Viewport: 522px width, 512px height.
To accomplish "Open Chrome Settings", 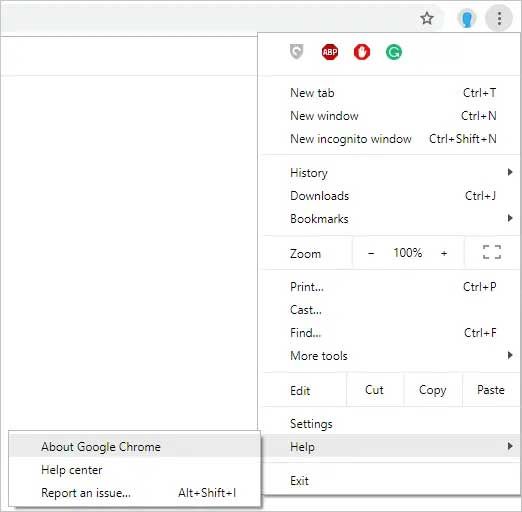I will pyautogui.click(x=389, y=424).
